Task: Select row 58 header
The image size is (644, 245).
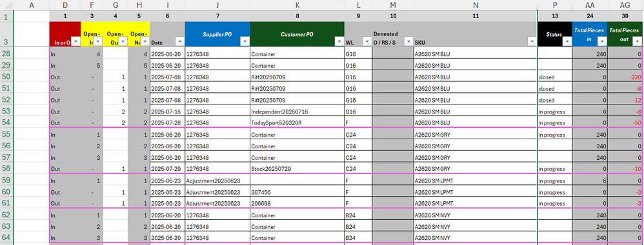Action: click(7, 169)
